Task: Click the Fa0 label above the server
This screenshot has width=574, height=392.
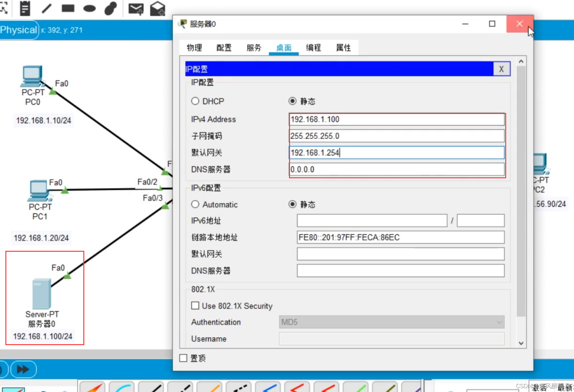Action: pyautogui.click(x=58, y=268)
